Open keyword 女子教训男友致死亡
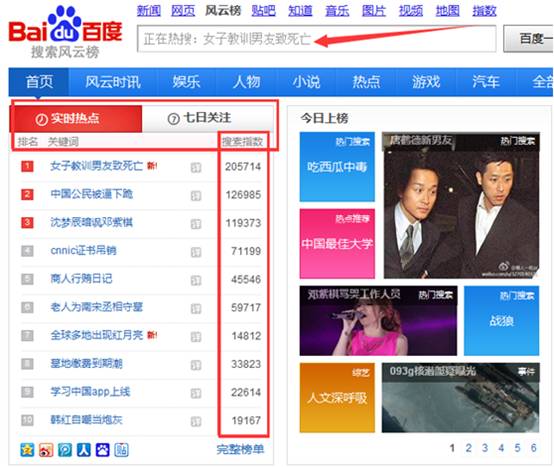The width and height of the screenshot is (554, 467). 97,166
